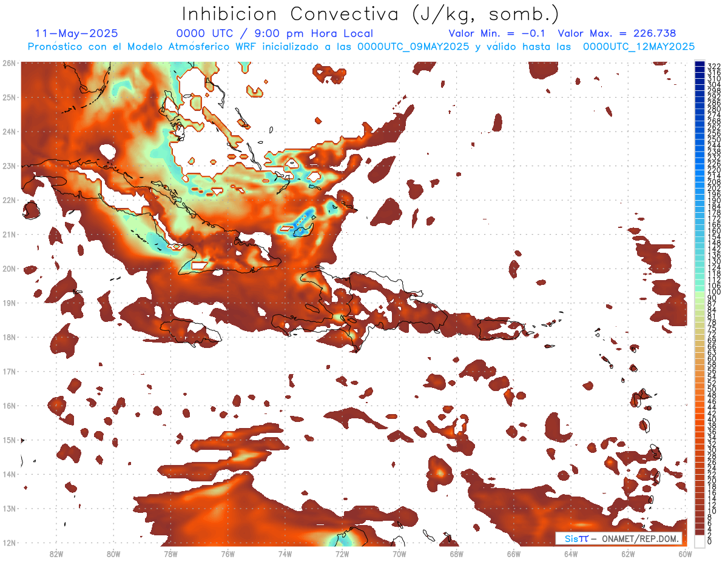Screen dimensions: 728x562
Task: Click the '66W' longitude axis label
Action: pos(514,554)
